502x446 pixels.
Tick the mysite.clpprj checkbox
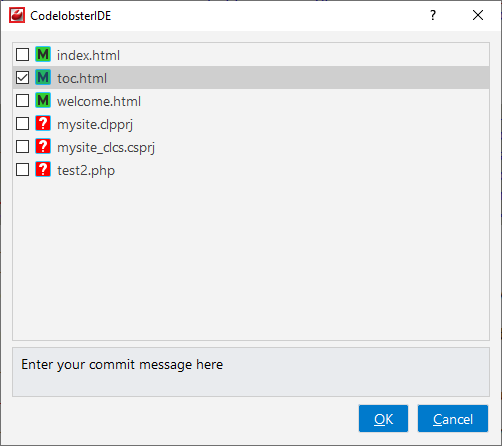tap(22, 123)
